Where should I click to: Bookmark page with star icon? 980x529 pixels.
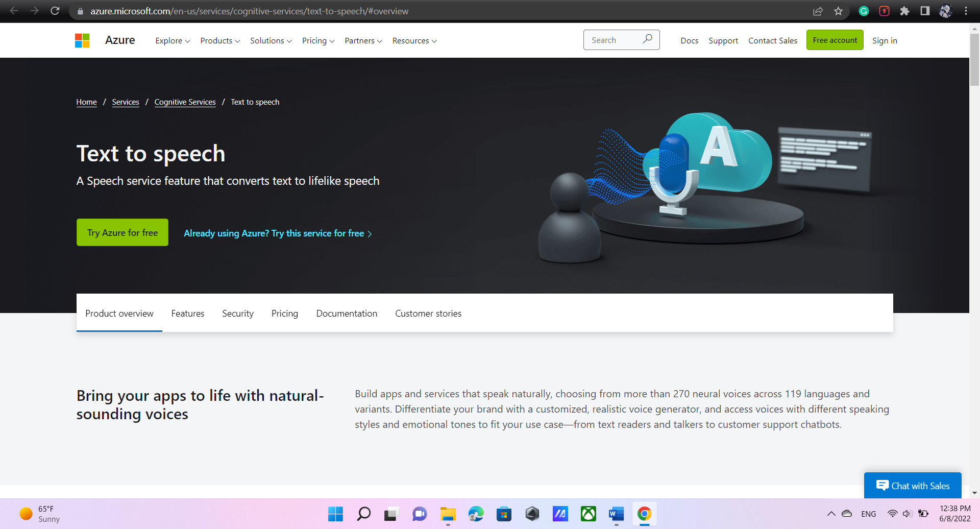(838, 11)
